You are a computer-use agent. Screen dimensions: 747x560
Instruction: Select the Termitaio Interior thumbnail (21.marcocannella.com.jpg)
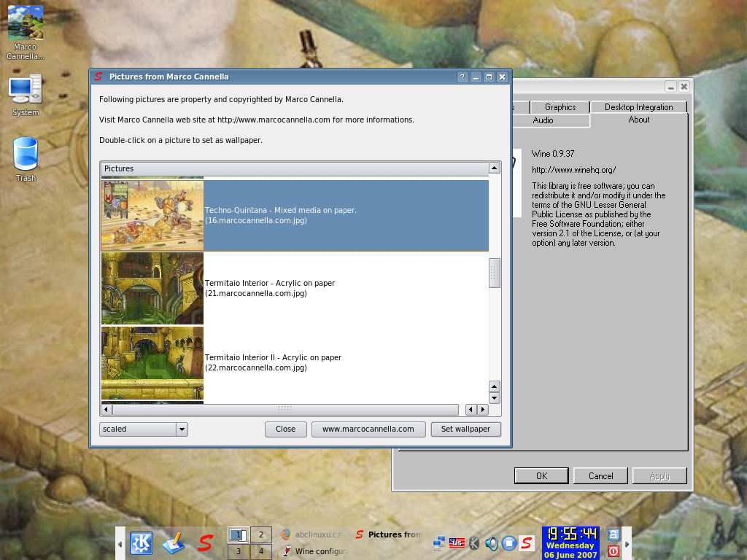152,288
